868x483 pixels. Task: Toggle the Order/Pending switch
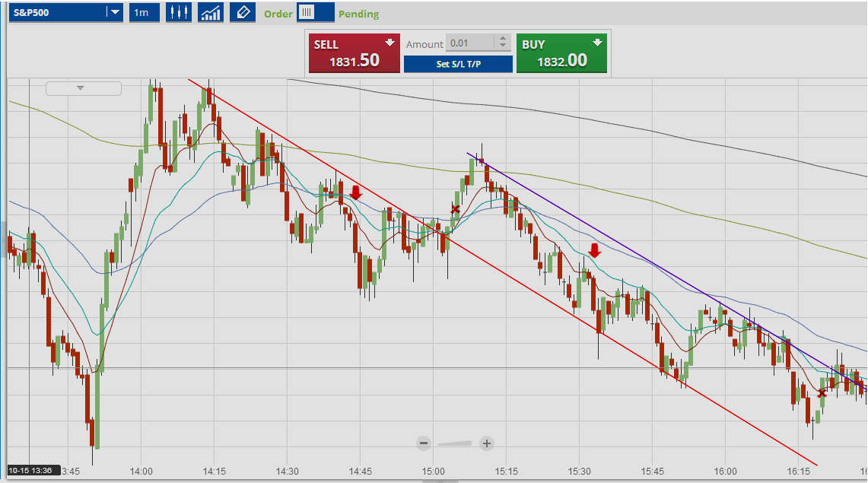click(x=316, y=12)
